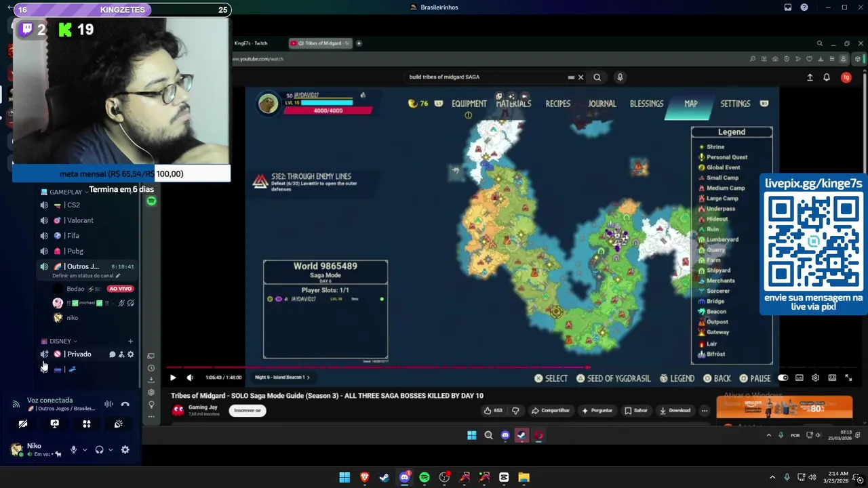
Task: Open Gaming Jay channel link
Action: 203,407
